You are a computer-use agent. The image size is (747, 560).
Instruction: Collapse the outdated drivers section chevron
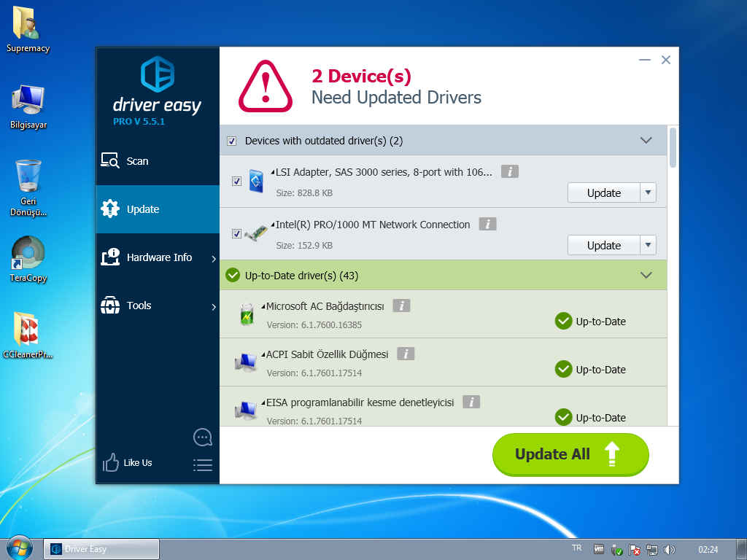pos(646,140)
